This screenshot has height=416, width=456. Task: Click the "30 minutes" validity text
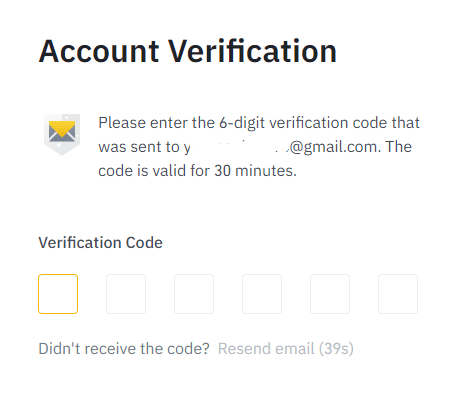255,171
